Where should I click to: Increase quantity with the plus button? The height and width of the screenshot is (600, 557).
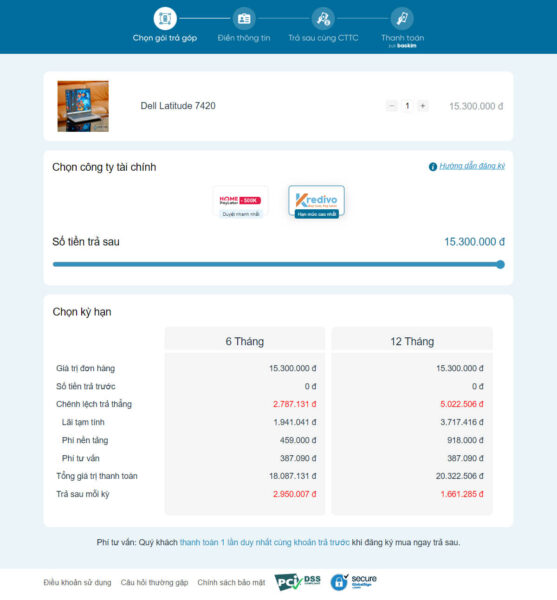tap(423, 106)
